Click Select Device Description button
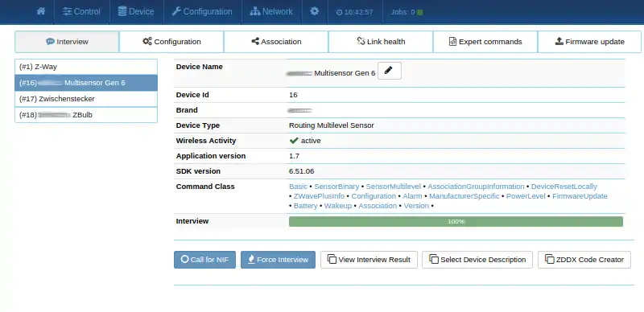The height and width of the screenshot is (312, 644). (477, 260)
